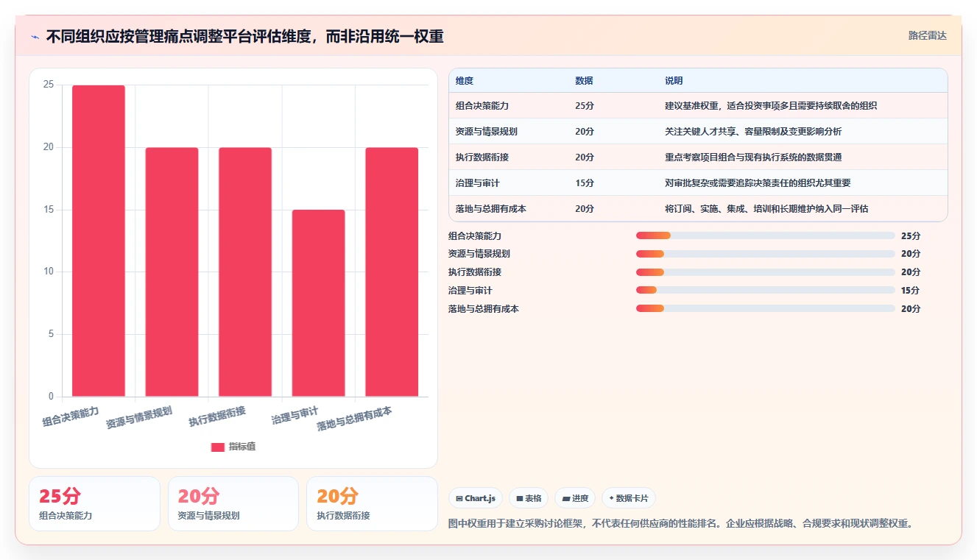Click the 说明 column header
The width and height of the screenshot is (977, 560).
674,80
